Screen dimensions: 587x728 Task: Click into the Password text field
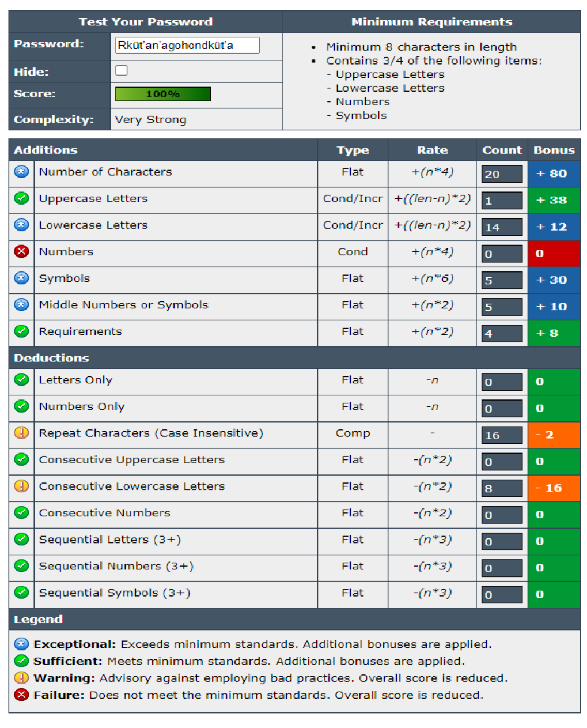[187, 46]
